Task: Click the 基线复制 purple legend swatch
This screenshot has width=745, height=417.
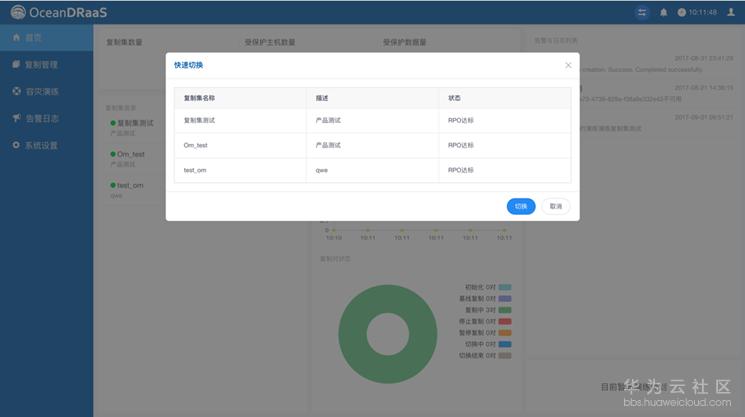Action: (505, 298)
